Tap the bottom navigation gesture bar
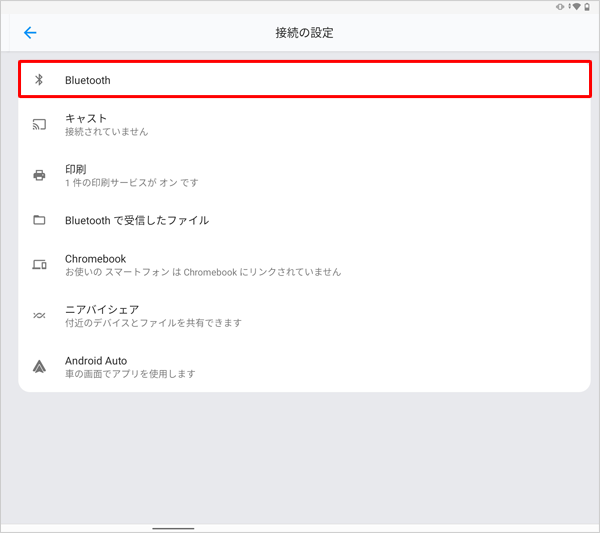Image resolution: width=600 pixels, height=533 pixels. 173,528
